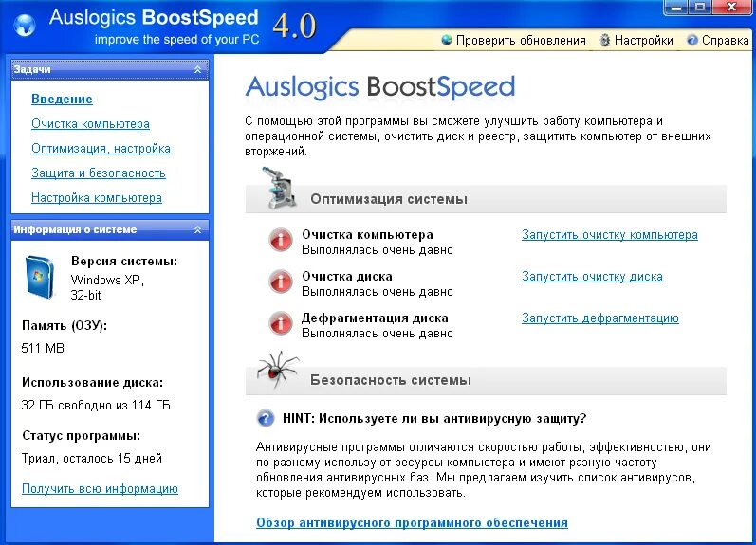This screenshot has height=545, width=756.
Task: Click the Информация о системе header title
Action: point(75,229)
